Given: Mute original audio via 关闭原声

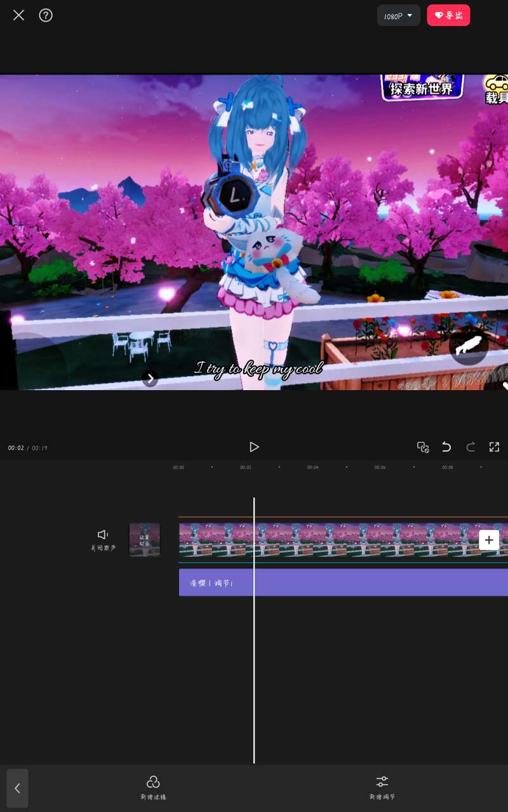Looking at the screenshot, I should click(x=103, y=539).
